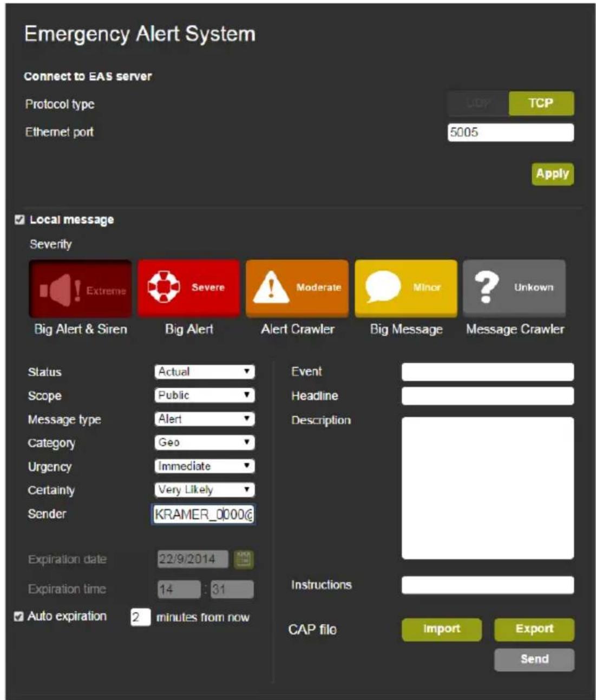Open the Certainty dropdown showing Very Likely

204,490
